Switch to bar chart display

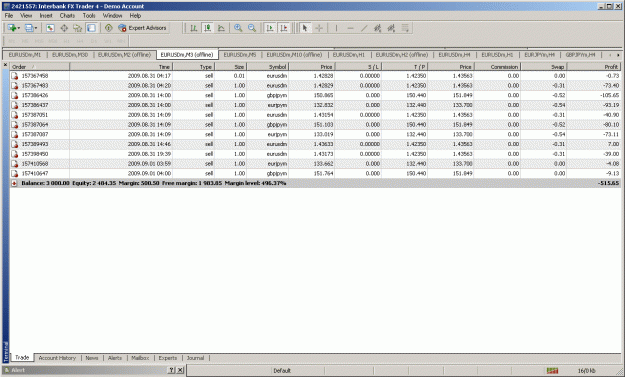(x=194, y=28)
